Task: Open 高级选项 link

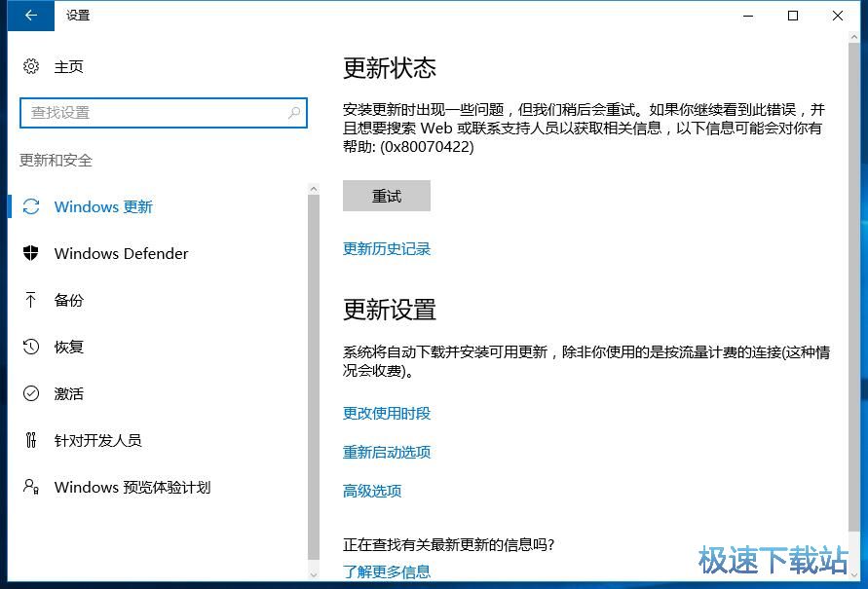Action: click(372, 491)
